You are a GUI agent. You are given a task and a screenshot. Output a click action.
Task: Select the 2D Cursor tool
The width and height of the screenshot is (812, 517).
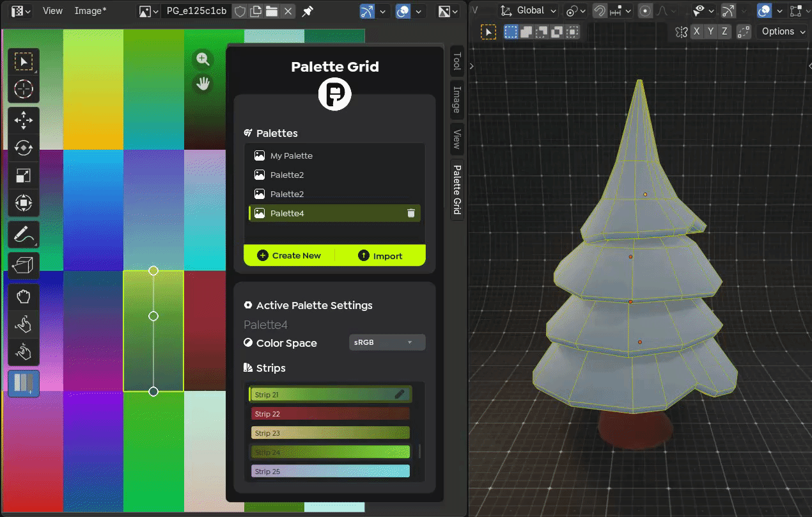[x=23, y=89]
